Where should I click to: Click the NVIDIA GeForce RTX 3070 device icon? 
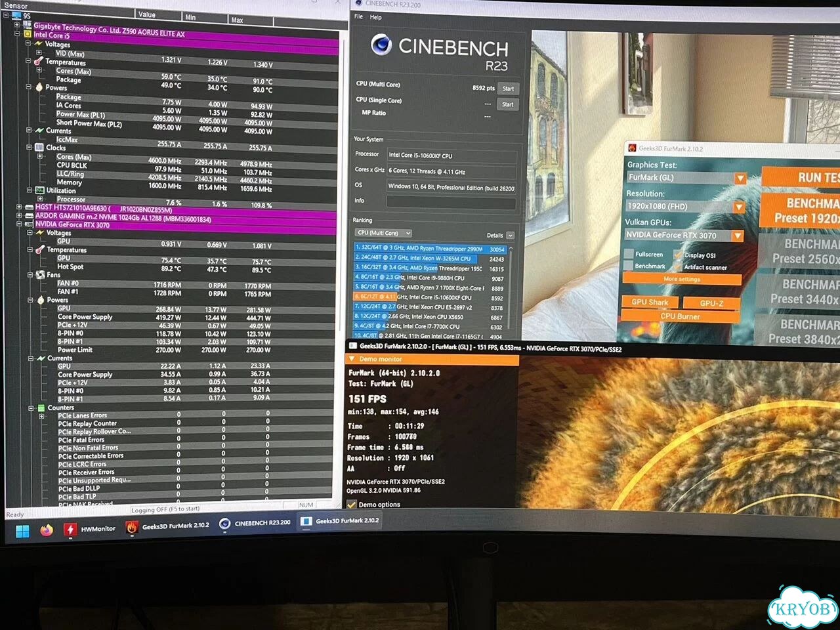coord(29,224)
